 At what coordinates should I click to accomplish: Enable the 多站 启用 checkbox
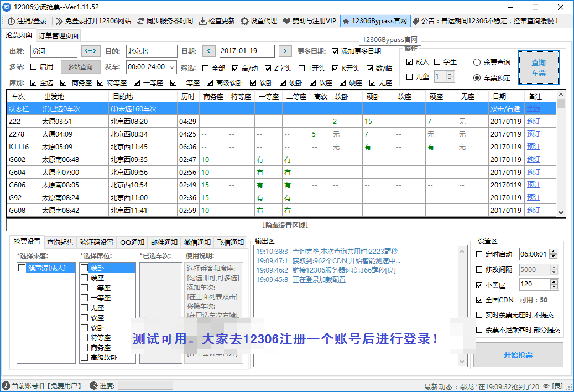point(34,66)
